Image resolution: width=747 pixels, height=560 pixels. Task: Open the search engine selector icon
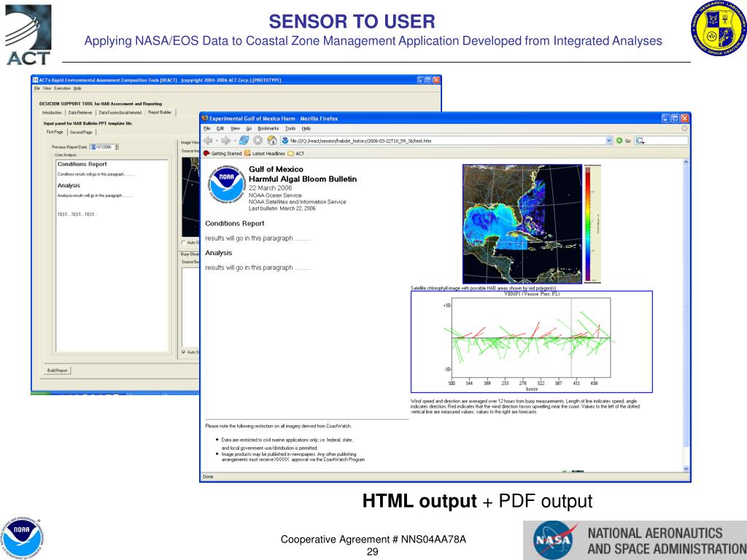640,141
